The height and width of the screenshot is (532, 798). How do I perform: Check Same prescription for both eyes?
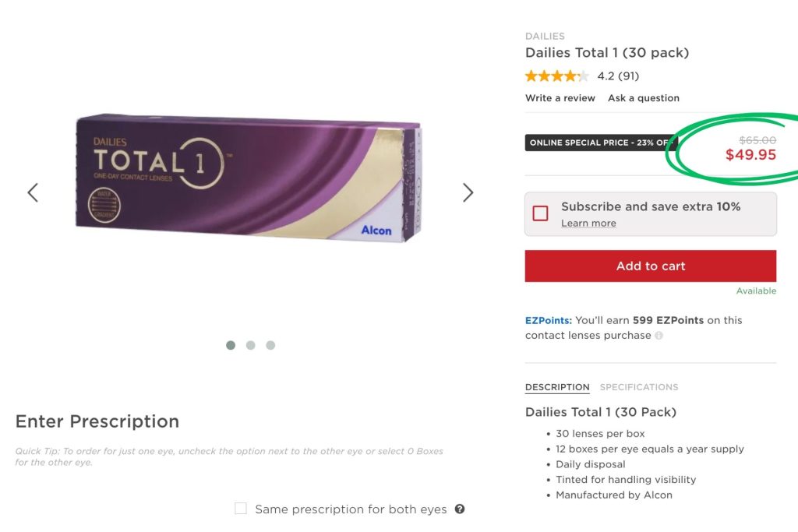[241, 508]
